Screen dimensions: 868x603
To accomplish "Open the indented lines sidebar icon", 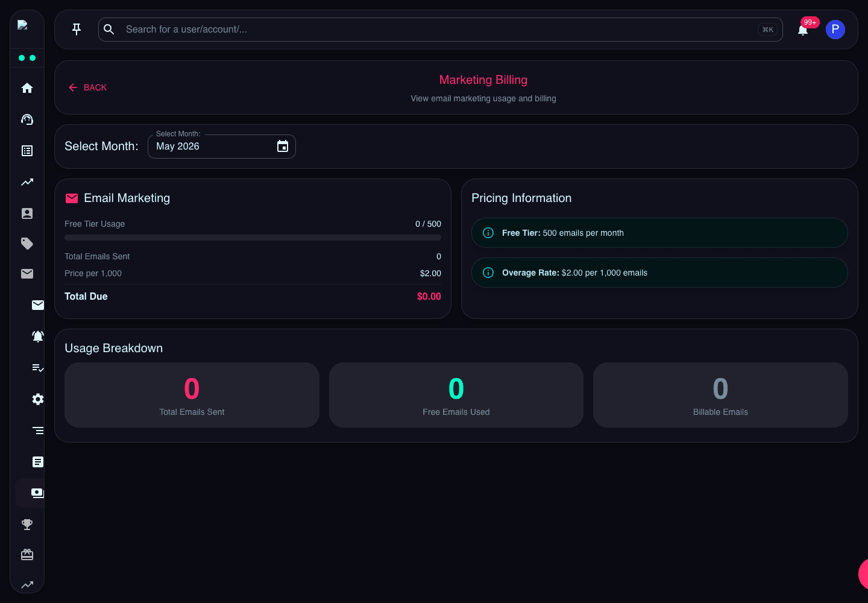I will tap(38, 431).
